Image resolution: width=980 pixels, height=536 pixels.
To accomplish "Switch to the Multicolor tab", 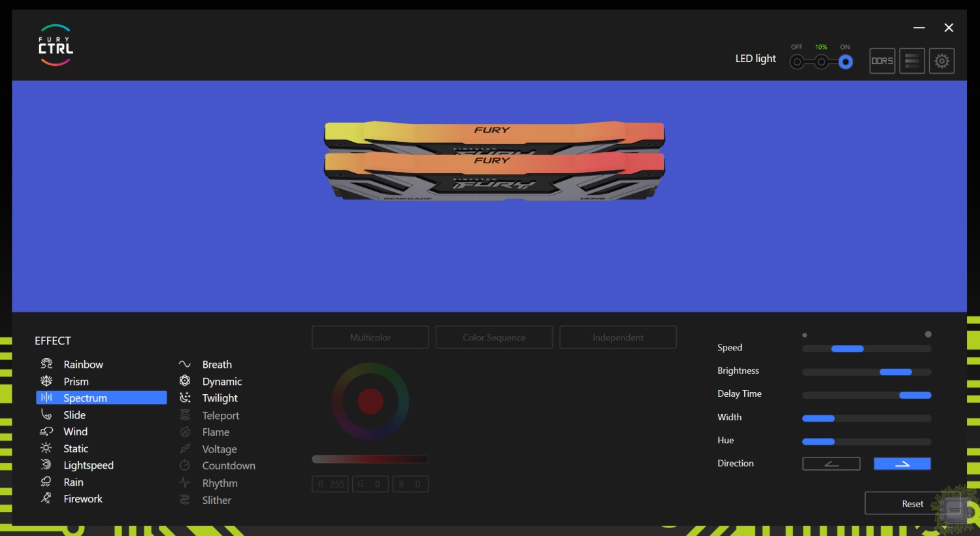I will (x=370, y=337).
